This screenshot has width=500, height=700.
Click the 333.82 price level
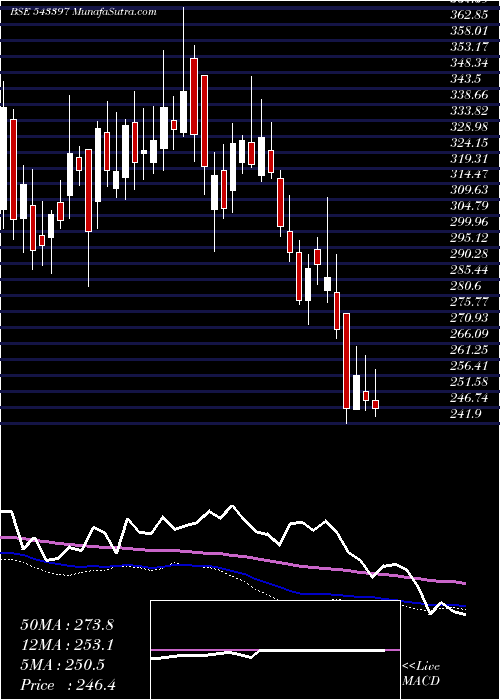(x=468, y=111)
